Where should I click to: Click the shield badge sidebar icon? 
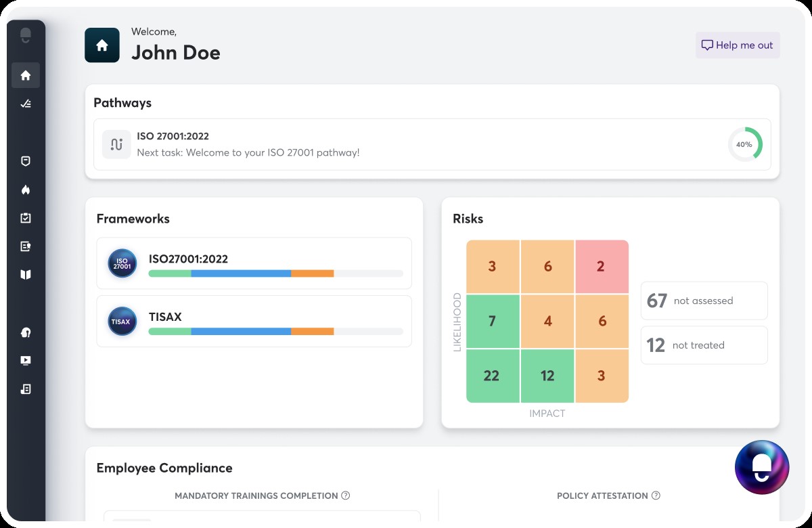point(26,161)
